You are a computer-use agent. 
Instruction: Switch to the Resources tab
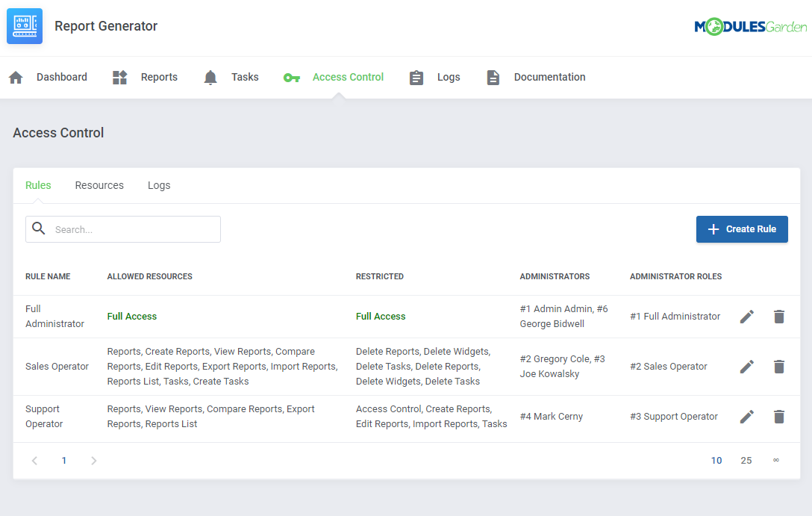point(99,185)
